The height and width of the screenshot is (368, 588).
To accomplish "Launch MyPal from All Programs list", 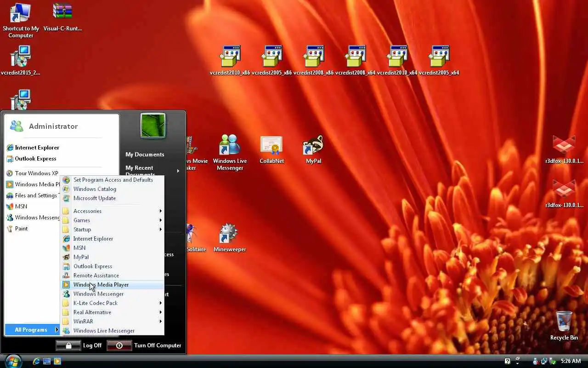I will 113,257.
